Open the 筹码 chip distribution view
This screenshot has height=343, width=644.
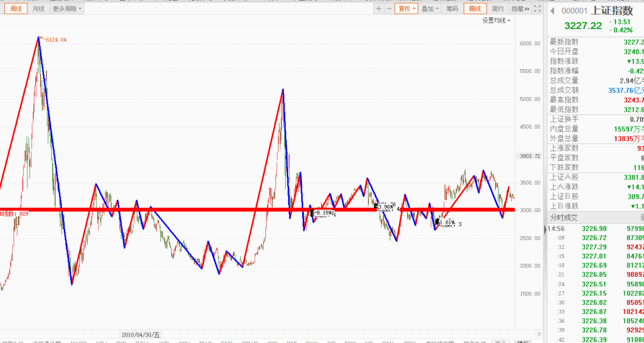coord(452,9)
